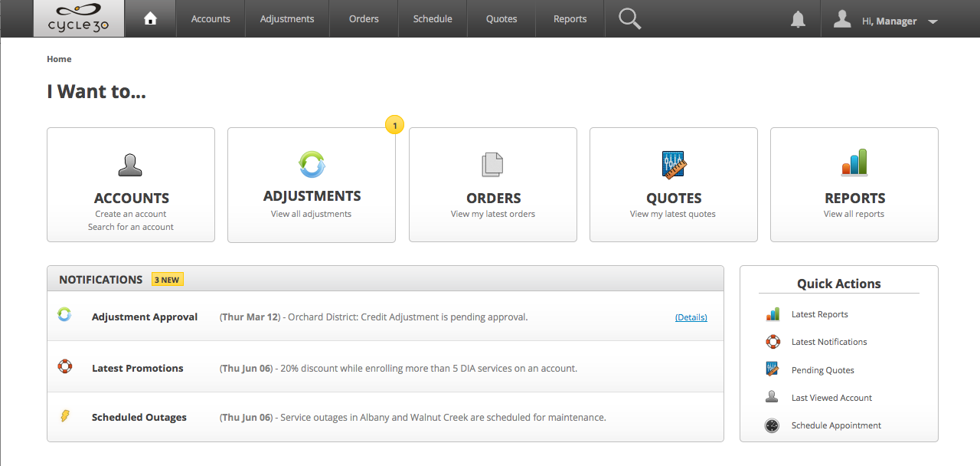Click the ORDERS card title
980x466 pixels.
pyautogui.click(x=494, y=198)
